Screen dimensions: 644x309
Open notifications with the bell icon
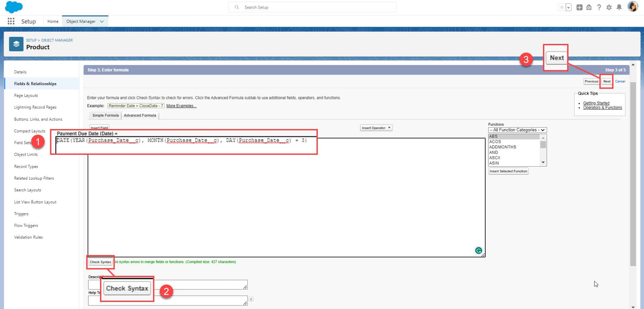tap(619, 7)
